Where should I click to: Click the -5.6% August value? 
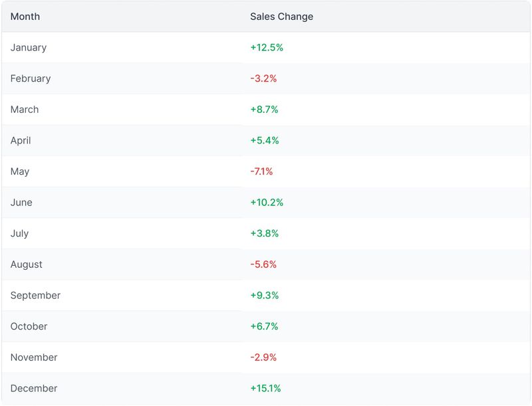coord(263,264)
